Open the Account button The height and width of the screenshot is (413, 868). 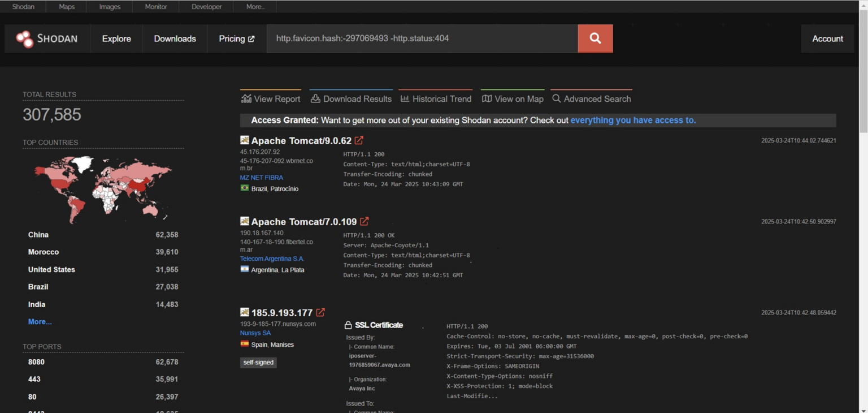coord(827,38)
